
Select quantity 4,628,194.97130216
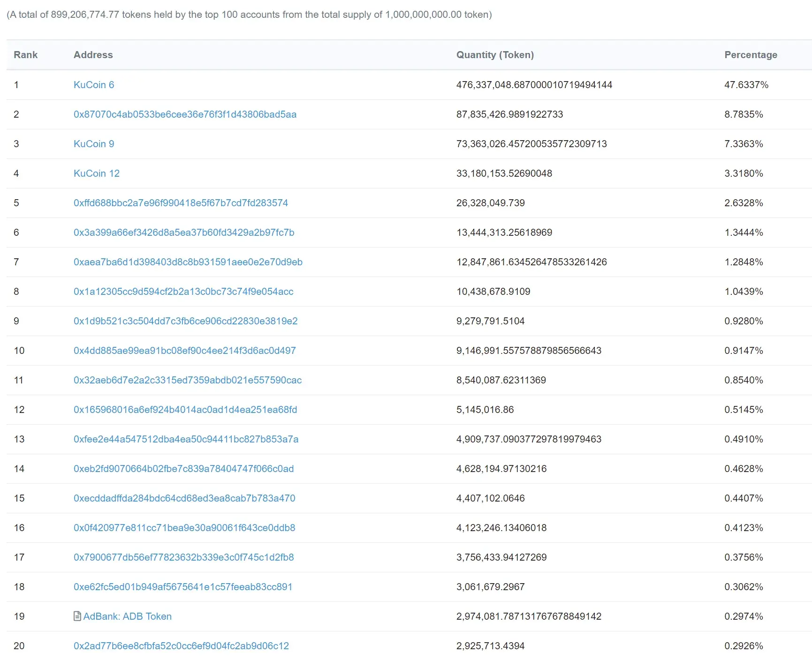[x=501, y=469]
